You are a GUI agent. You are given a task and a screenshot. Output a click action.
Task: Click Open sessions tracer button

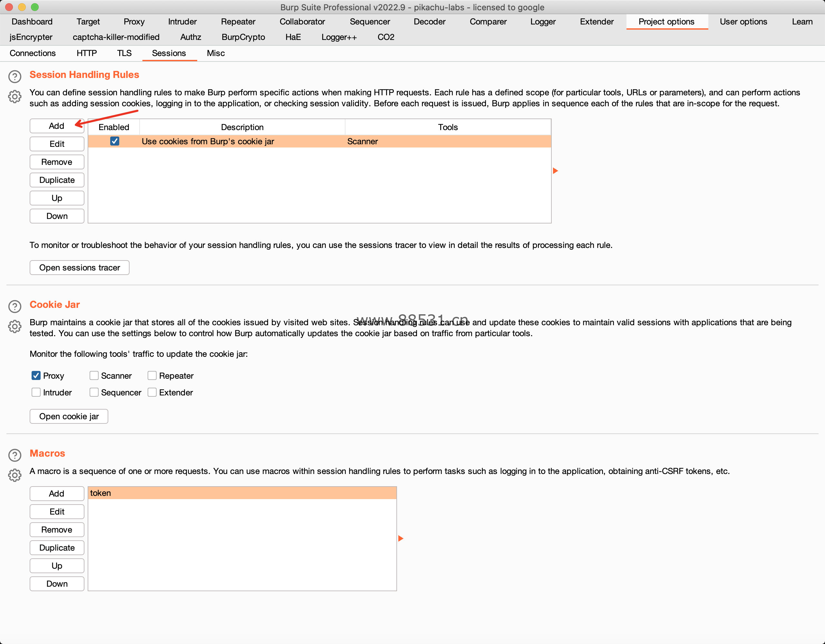[x=79, y=268]
